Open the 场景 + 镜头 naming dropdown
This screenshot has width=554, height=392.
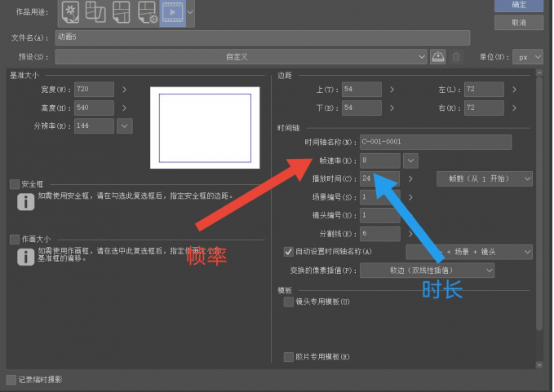(x=469, y=252)
